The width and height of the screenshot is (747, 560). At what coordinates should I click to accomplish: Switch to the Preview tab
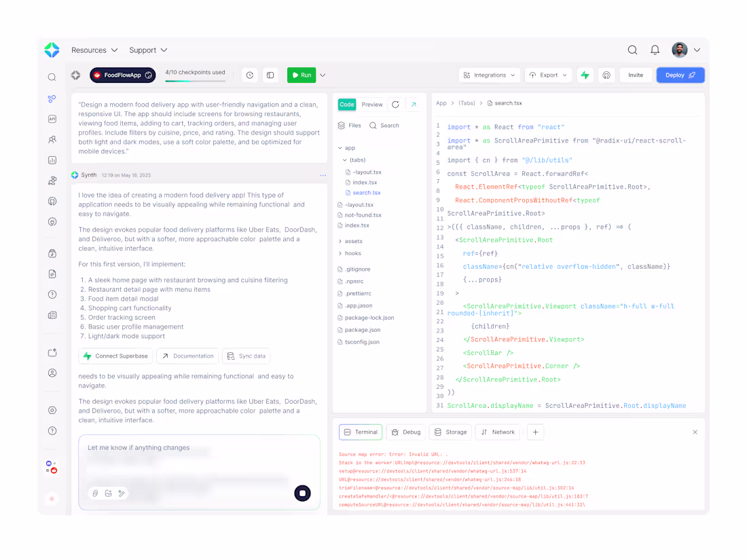372,104
